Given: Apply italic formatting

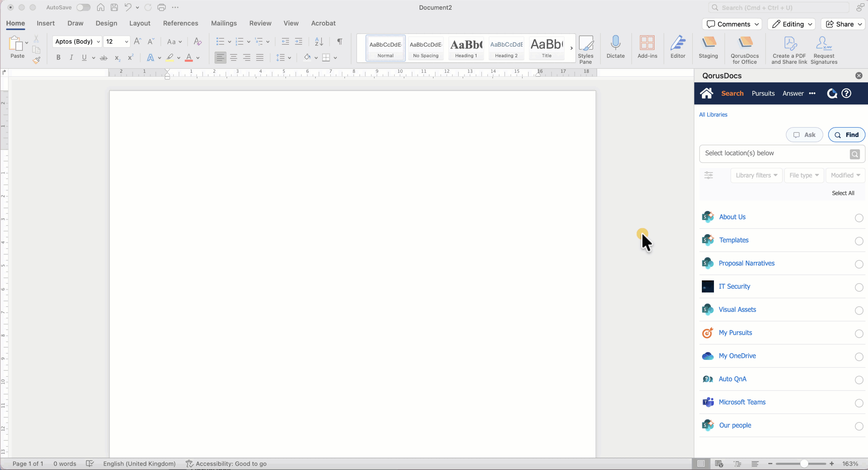Looking at the screenshot, I should point(71,58).
